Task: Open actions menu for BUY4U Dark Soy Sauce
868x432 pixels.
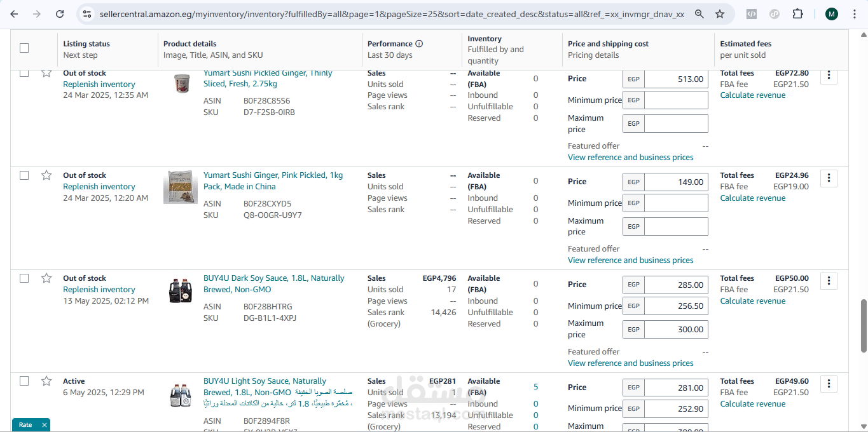Action: click(x=829, y=281)
